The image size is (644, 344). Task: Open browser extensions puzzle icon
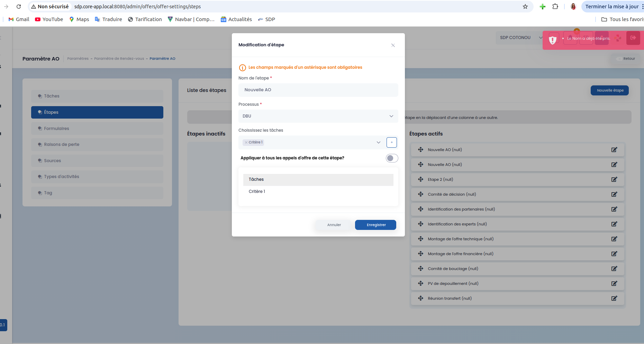[x=555, y=7]
